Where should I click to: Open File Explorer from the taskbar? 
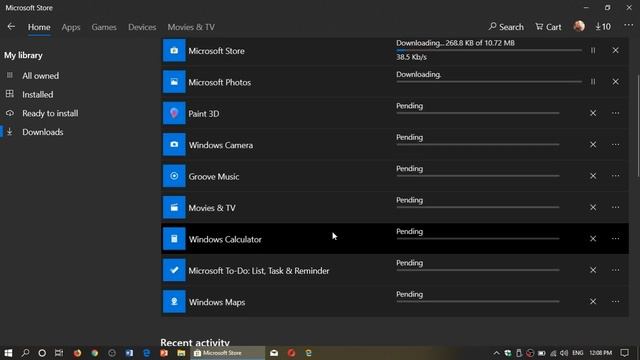181,353
